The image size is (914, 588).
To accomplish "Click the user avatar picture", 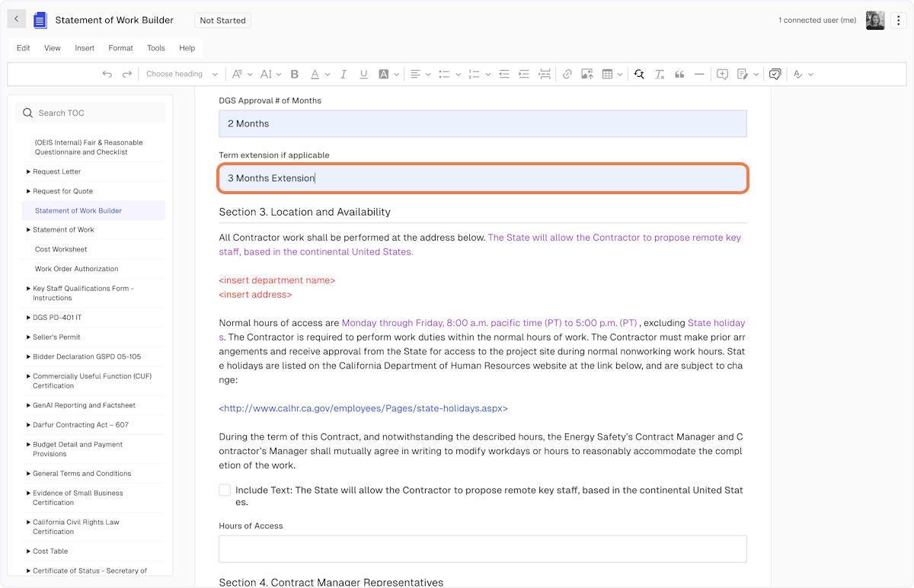I will (x=875, y=21).
